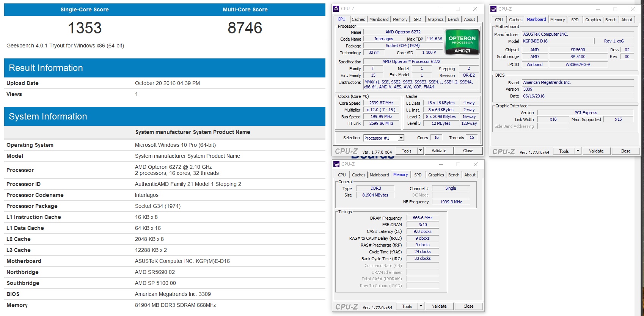Viewport: 644px width, 316px height.
Task: Click the NB Frequency value 1999.9 MHz
Action: click(x=451, y=202)
